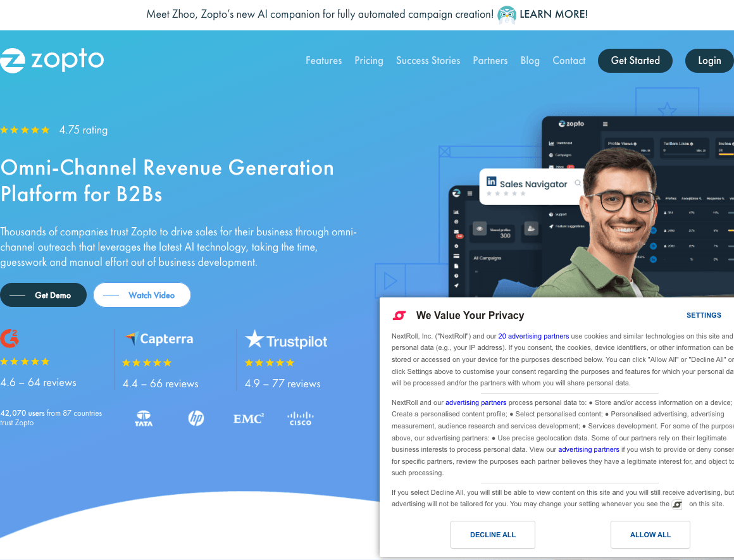734x560 pixels.
Task: Open the Contact page
Action: (x=569, y=60)
